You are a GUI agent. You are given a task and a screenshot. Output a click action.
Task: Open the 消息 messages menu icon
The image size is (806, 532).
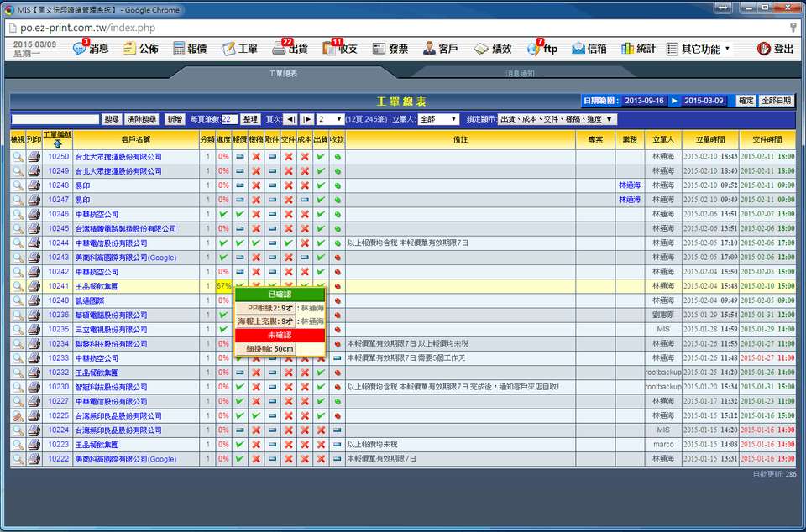(x=79, y=49)
